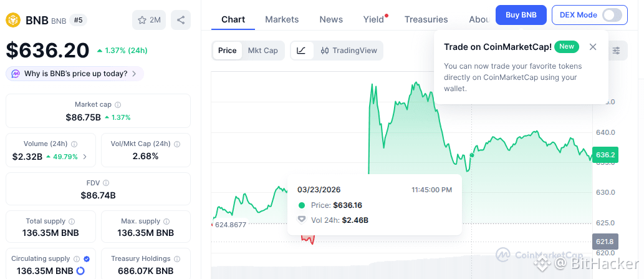Click info icon next to Market cap
Viewport: 644px width, 279px height.
click(118, 105)
